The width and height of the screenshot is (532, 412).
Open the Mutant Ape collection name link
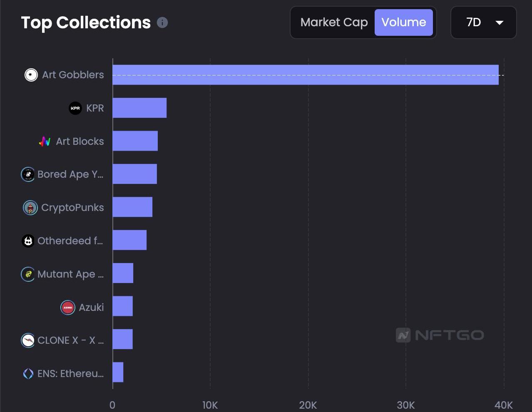click(x=70, y=274)
